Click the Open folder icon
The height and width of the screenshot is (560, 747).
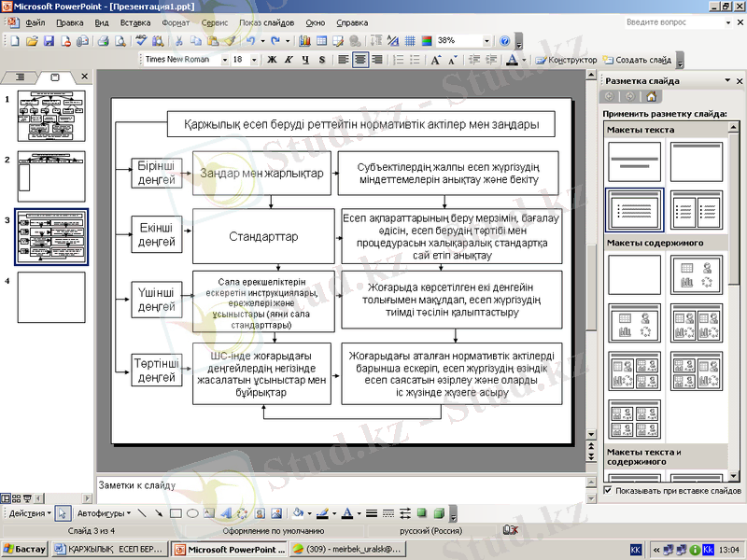[32, 41]
